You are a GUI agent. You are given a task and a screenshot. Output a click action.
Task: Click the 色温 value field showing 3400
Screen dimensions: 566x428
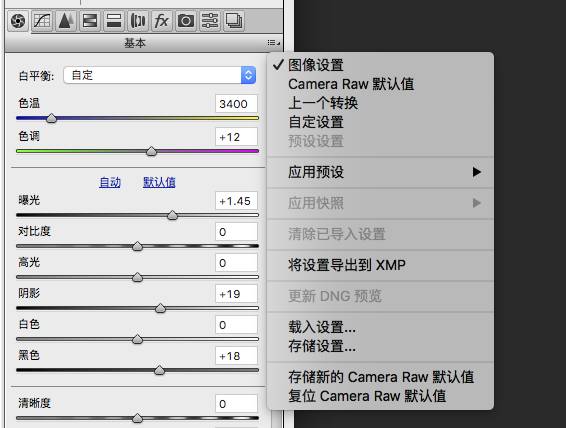click(236, 104)
